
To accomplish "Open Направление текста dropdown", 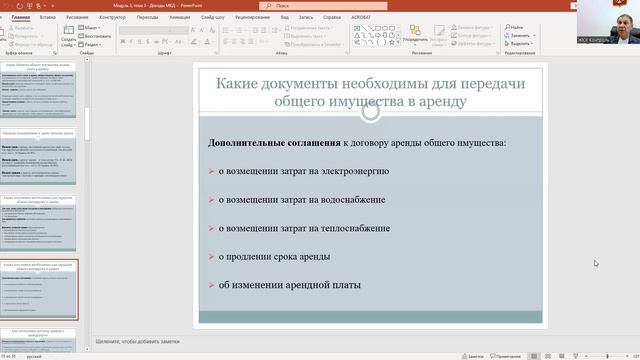I will coord(309,28).
